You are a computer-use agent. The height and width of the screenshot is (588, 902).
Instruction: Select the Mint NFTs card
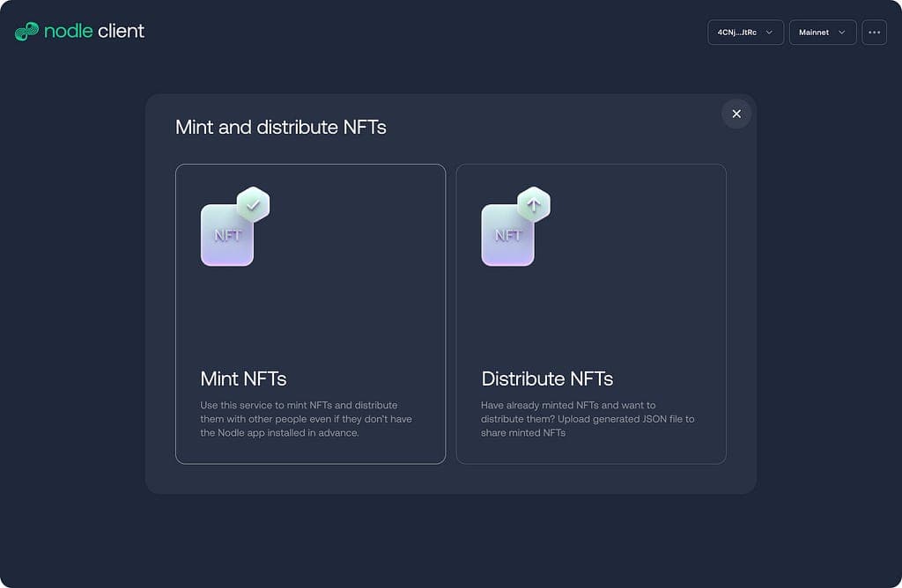coord(310,313)
